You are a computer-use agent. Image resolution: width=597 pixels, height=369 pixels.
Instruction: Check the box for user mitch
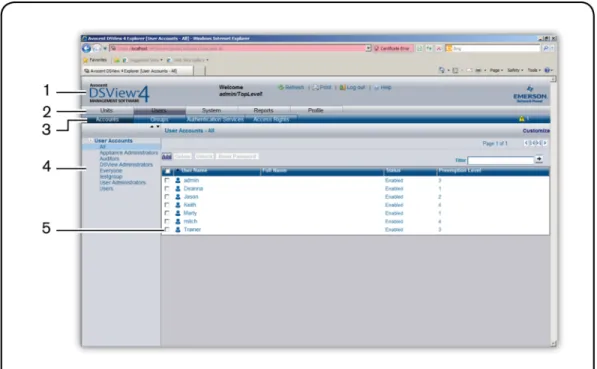click(167, 221)
